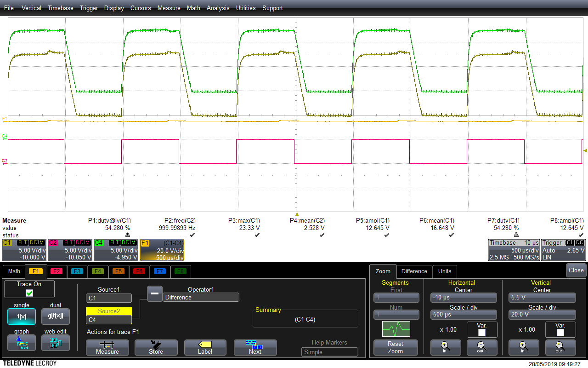The width and height of the screenshot is (588, 368).
Task: Open the Trigger descriptor box
Action: point(564,250)
